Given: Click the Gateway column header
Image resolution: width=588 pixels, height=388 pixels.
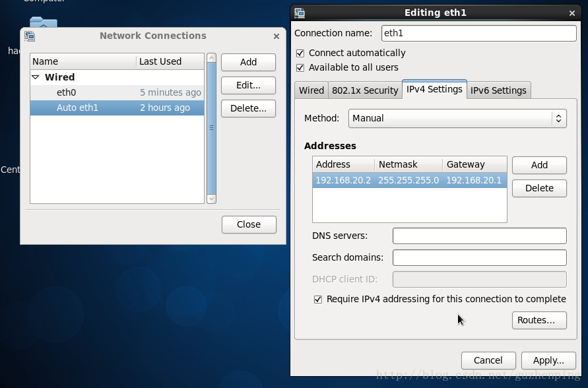Looking at the screenshot, I should point(474,164).
